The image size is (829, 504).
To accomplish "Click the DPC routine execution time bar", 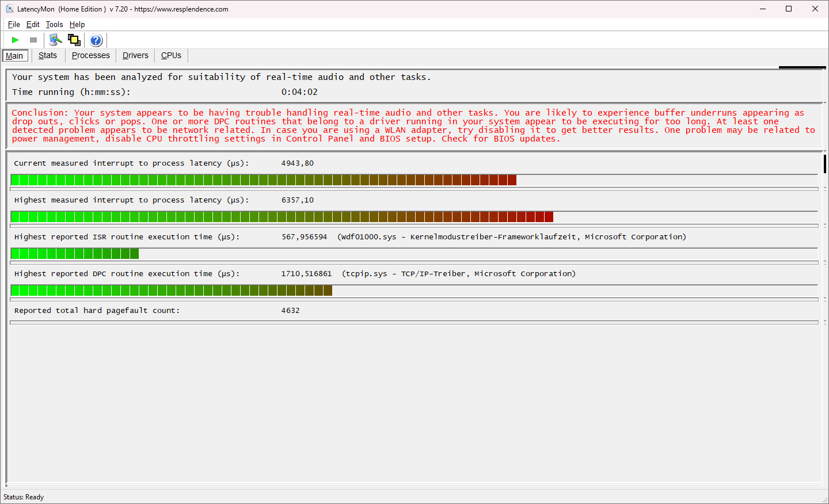I will point(414,291).
